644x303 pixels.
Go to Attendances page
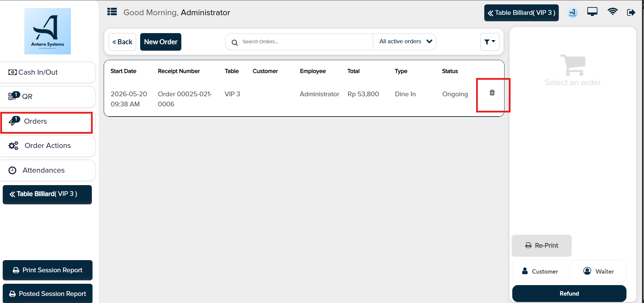tap(48, 170)
